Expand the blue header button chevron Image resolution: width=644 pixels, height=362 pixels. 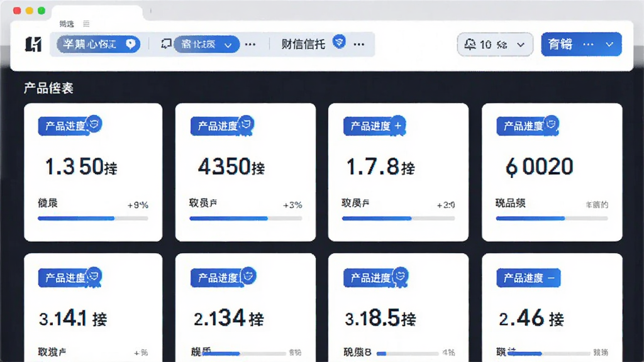(x=609, y=45)
